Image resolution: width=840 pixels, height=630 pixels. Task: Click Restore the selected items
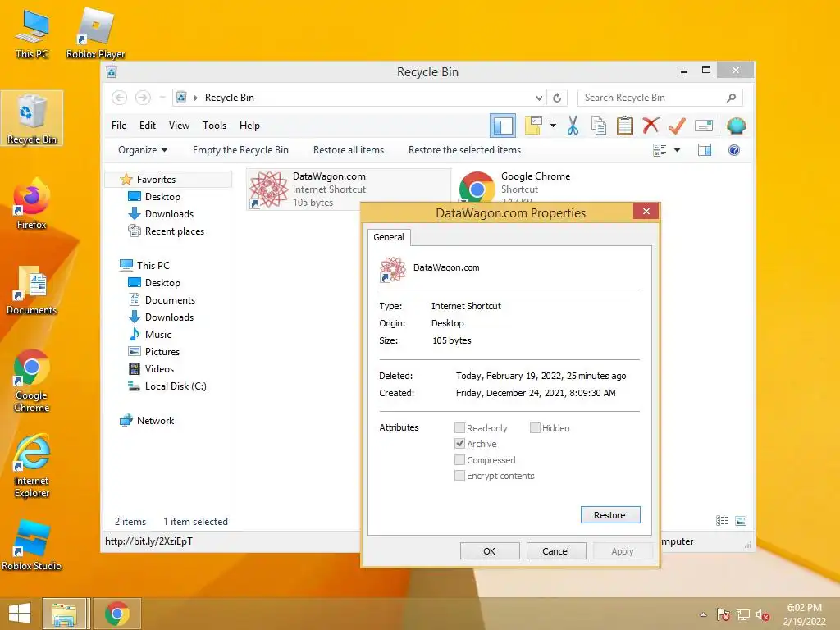pyautogui.click(x=465, y=151)
